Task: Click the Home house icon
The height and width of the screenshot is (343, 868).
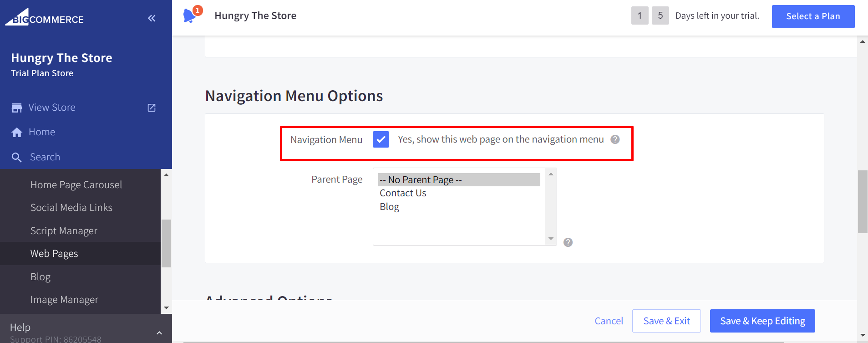Action: coord(17,133)
